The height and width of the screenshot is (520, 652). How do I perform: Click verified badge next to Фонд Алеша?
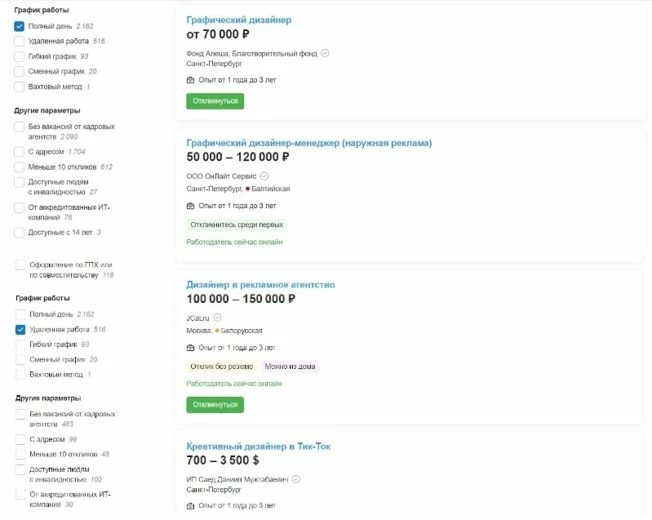(x=325, y=53)
